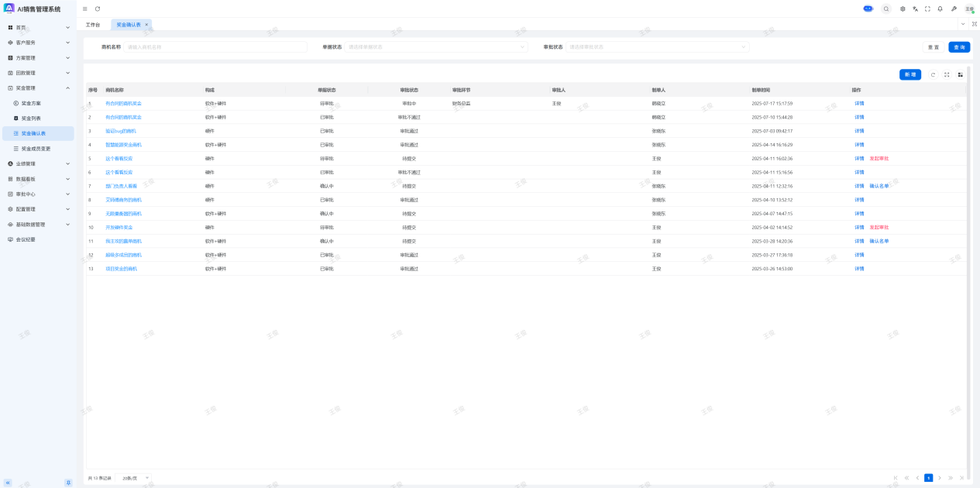Collapse sidebar with double-chevron button

8,482
